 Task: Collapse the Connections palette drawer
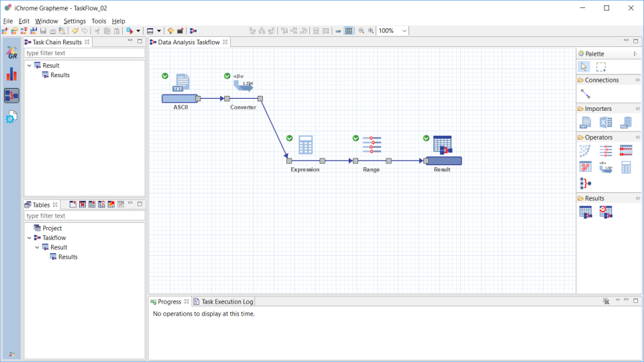(x=638, y=80)
